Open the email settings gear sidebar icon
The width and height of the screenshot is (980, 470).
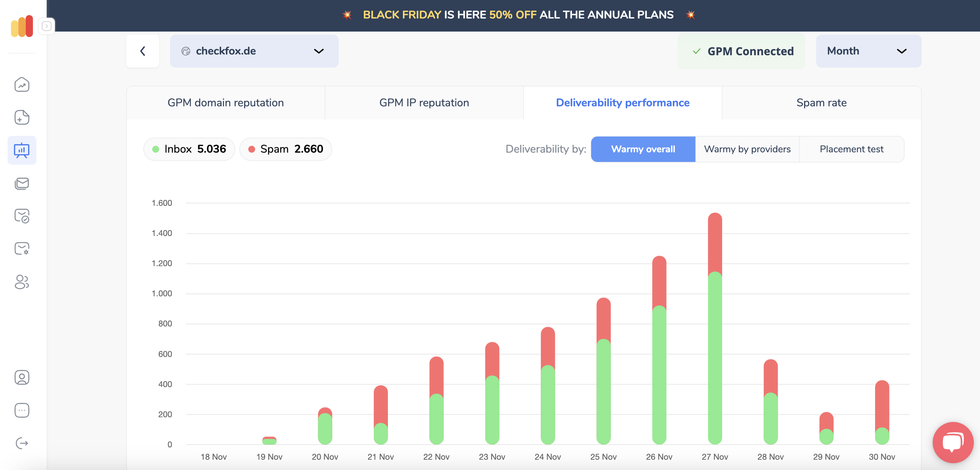pyautogui.click(x=22, y=248)
